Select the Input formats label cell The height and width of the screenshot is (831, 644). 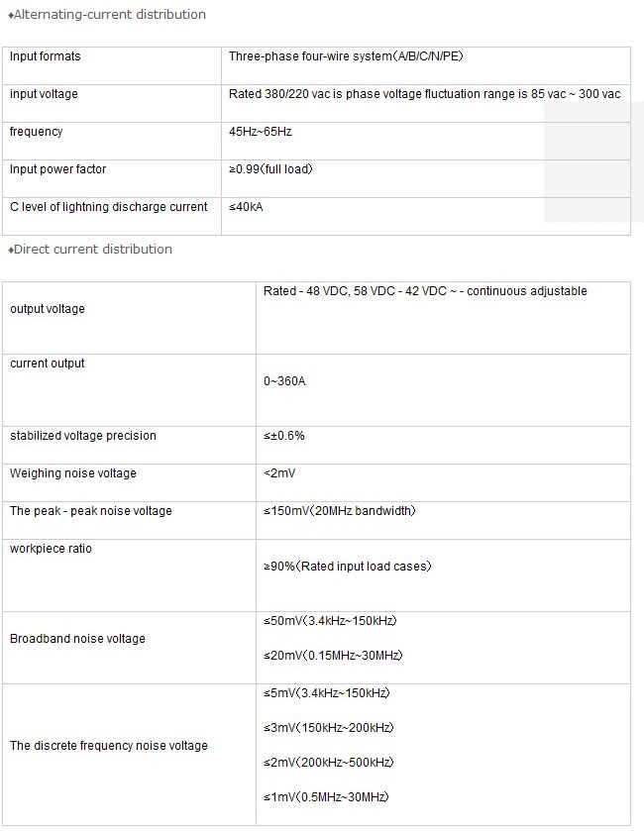point(46,56)
